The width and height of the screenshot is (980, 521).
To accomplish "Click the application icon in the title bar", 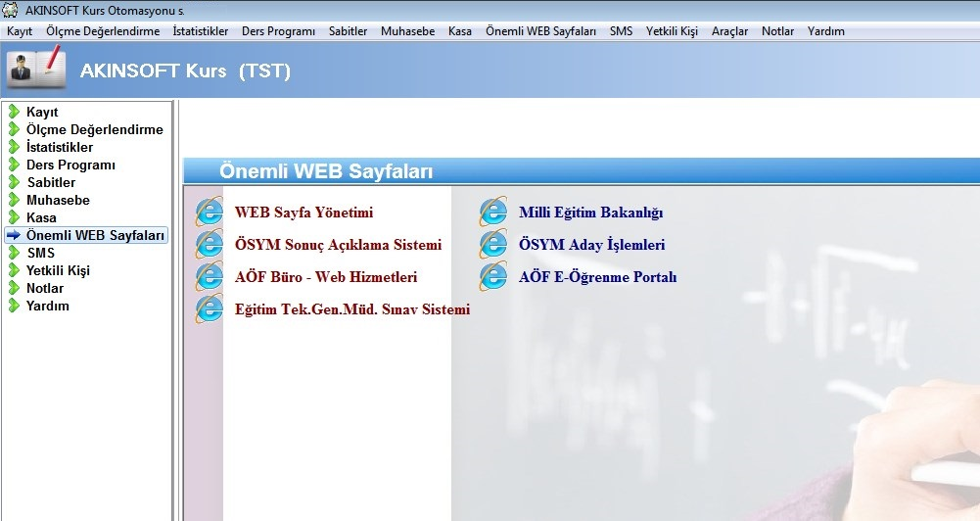I will [10, 10].
